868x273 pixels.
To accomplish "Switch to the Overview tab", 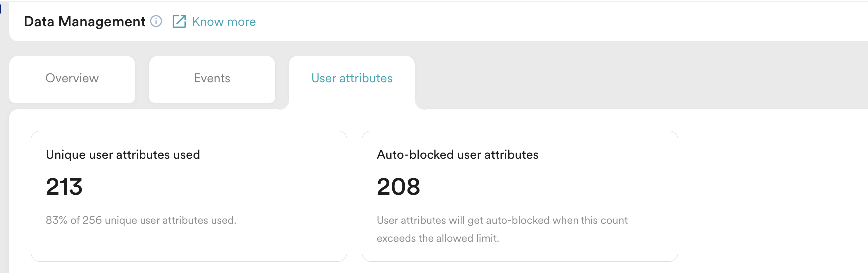I will tap(72, 78).
